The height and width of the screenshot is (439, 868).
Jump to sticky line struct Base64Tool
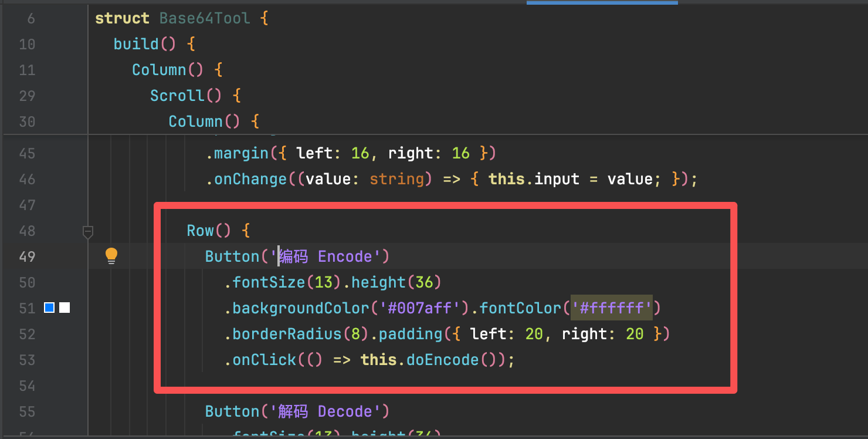182,18
